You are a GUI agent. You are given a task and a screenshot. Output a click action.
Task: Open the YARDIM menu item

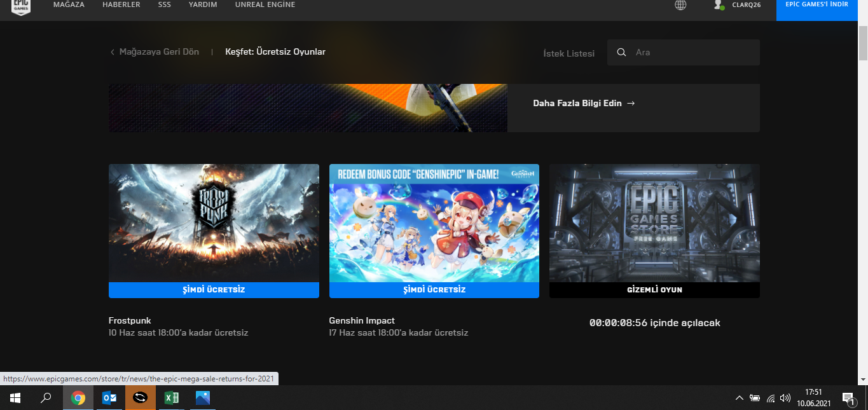coord(203,4)
